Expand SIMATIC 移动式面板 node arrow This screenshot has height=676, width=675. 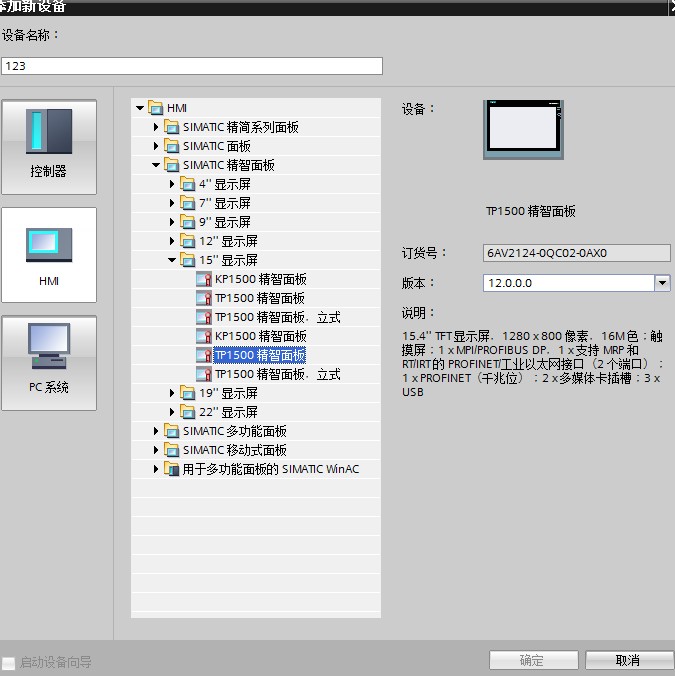(156, 450)
